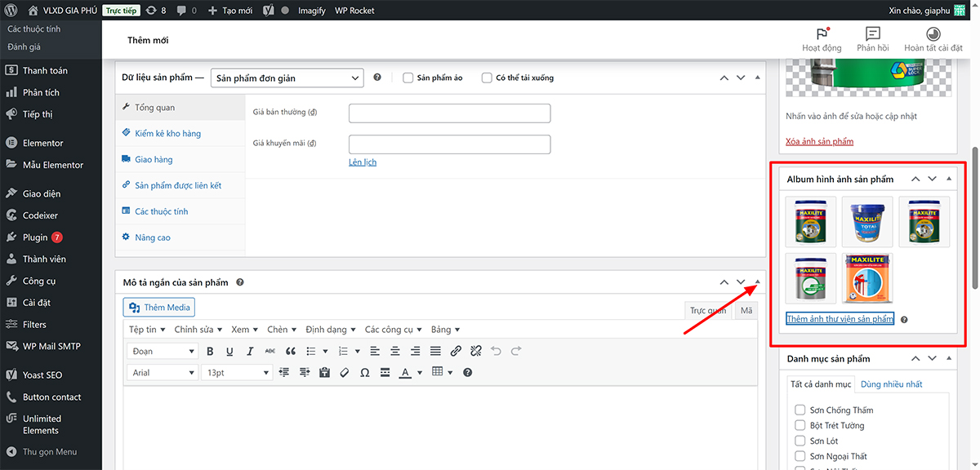The image size is (980, 470).
Task: Enable the Sản phẩm ảo checkbox
Action: (x=408, y=78)
